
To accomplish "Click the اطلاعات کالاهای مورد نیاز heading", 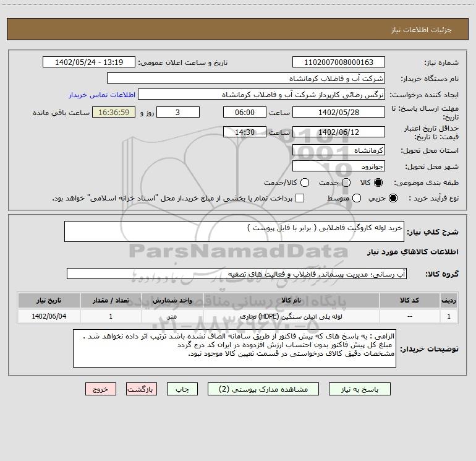I will click(x=413, y=252).
